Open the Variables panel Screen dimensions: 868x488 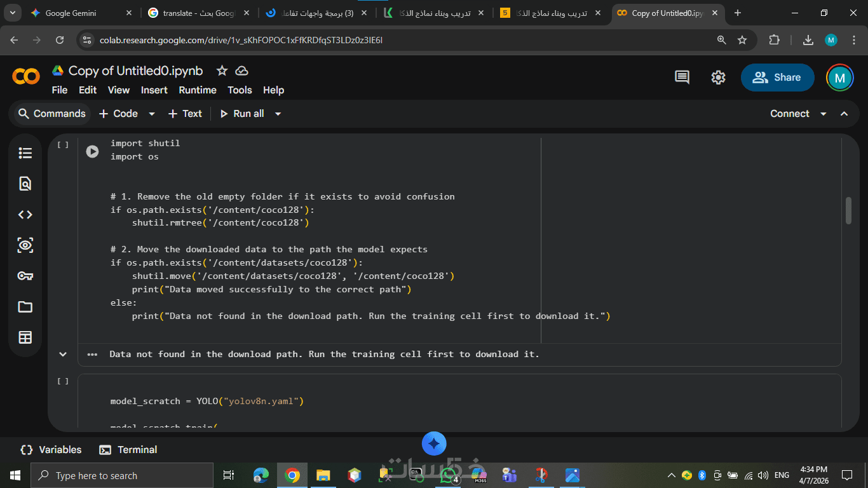(51, 450)
